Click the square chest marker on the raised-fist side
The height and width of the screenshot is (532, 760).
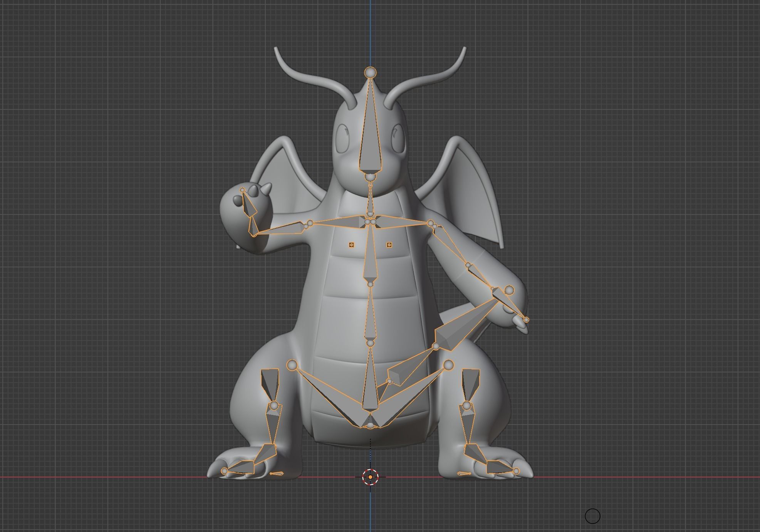click(x=351, y=245)
